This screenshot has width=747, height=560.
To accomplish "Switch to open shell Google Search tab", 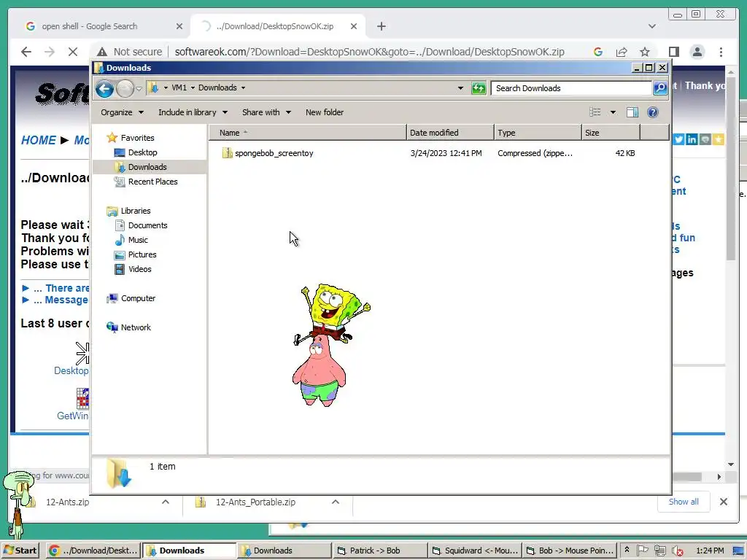I will click(x=90, y=26).
